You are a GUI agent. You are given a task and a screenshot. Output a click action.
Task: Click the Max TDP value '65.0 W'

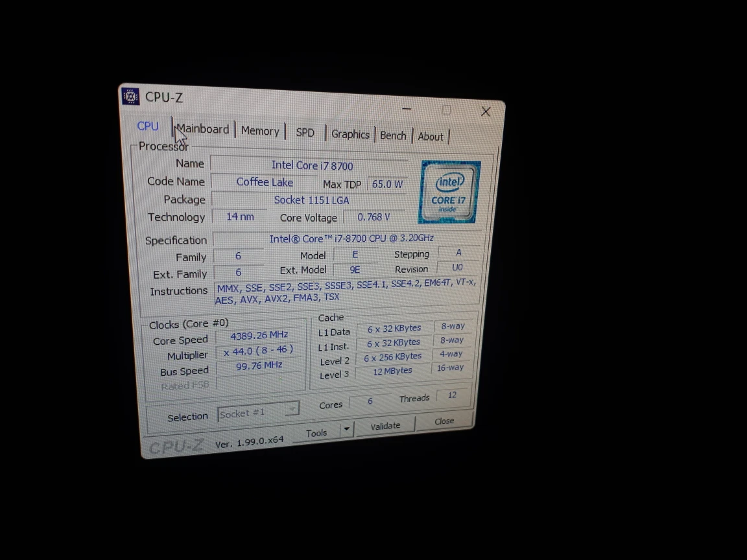(387, 184)
